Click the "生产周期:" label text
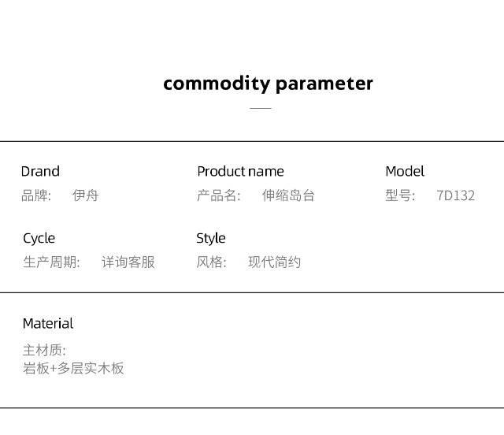This screenshot has height=435, width=504. click(x=51, y=262)
